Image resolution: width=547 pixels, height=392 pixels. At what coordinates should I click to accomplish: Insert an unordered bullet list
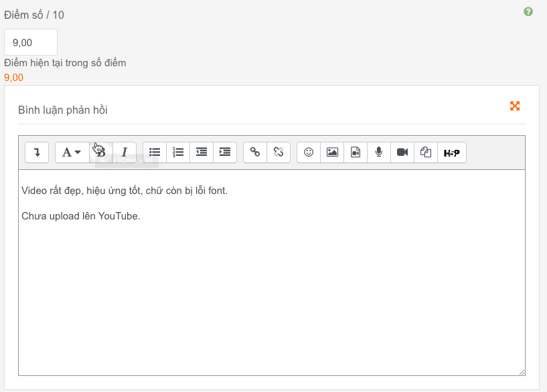click(x=155, y=153)
